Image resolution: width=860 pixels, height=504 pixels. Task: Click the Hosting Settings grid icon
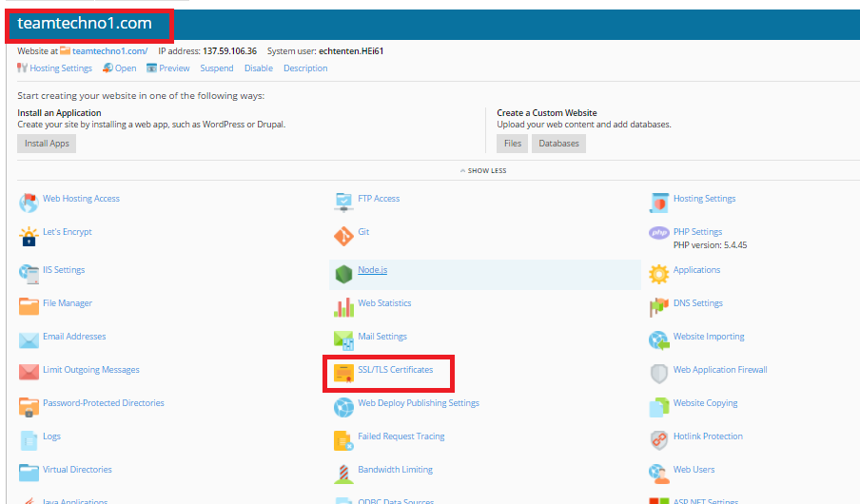(659, 203)
